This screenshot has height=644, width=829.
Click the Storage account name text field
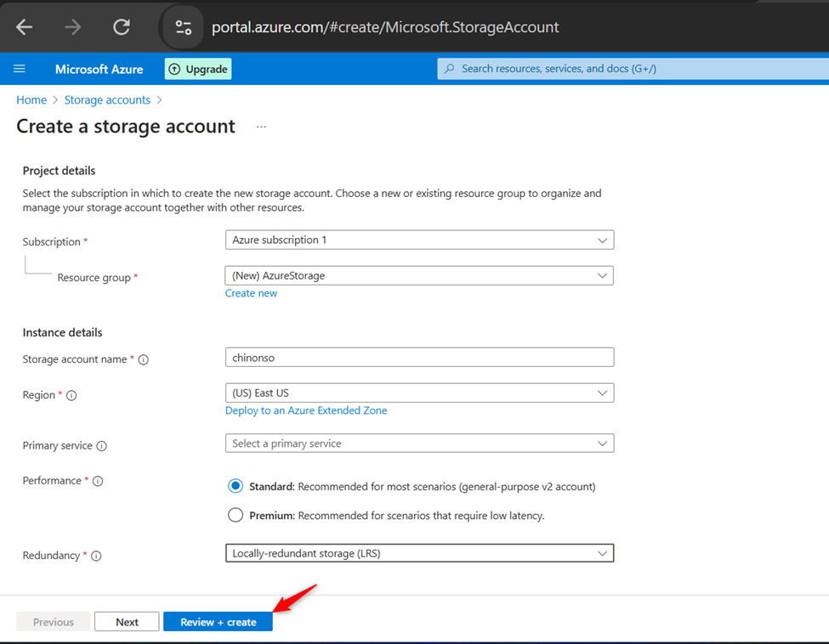pyautogui.click(x=419, y=357)
